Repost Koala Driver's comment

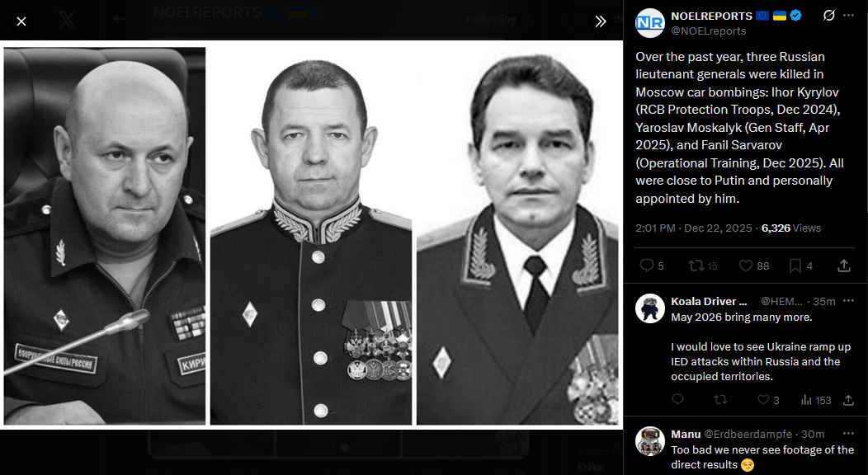(x=720, y=399)
